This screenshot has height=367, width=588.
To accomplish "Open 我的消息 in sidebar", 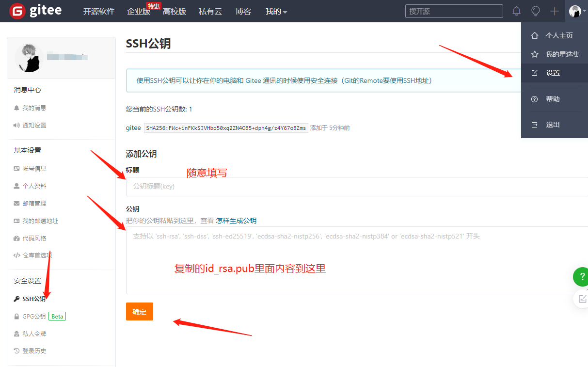I will 34,108.
